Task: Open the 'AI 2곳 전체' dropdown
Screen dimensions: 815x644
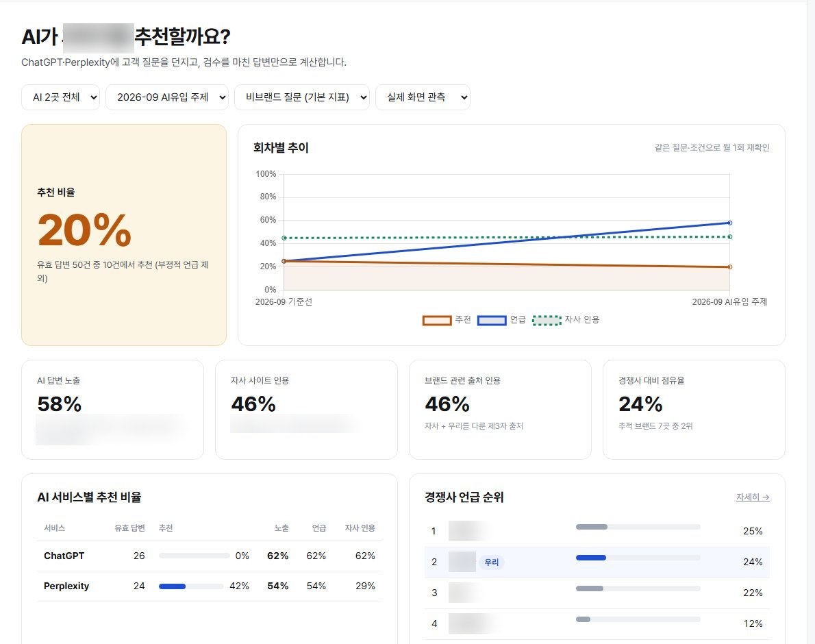Action: pyautogui.click(x=60, y=97)
